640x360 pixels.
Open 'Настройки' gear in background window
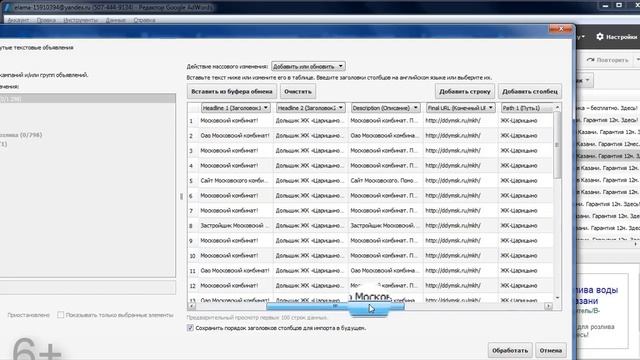pyautogui.click(x=616, y=37)
